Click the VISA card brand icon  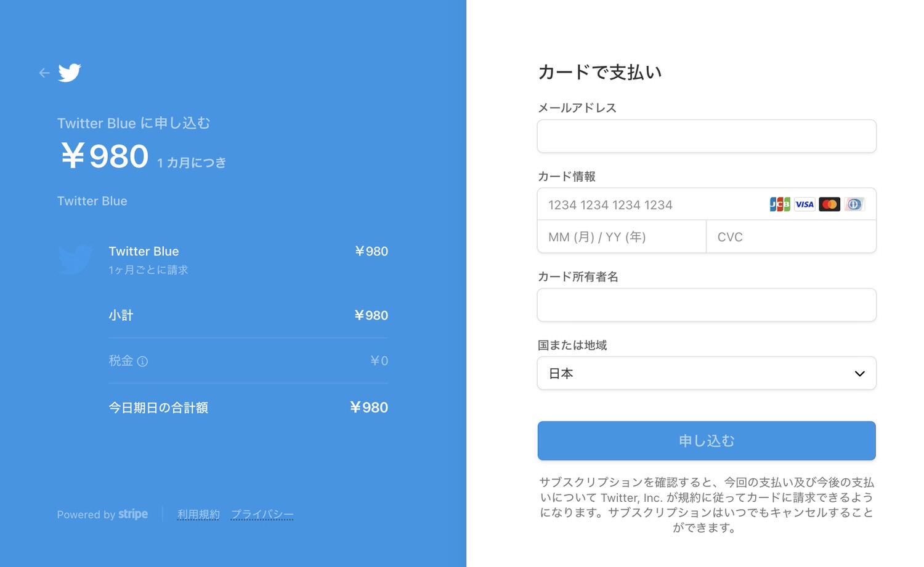[x=804, y=204]
